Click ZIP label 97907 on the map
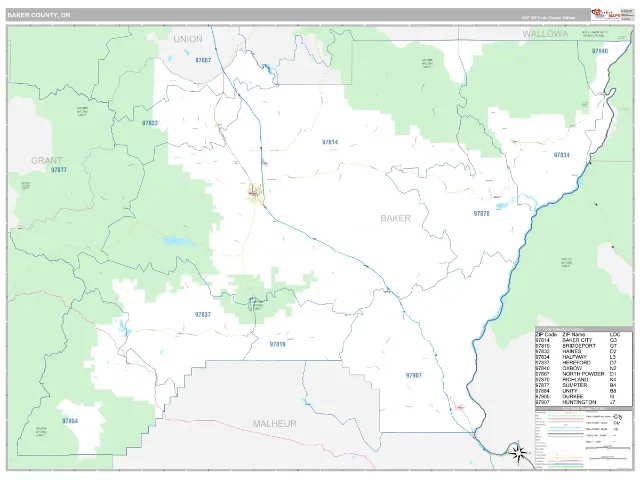The height and width of the screenshot is (480, 640). click(x=413, y=376)
